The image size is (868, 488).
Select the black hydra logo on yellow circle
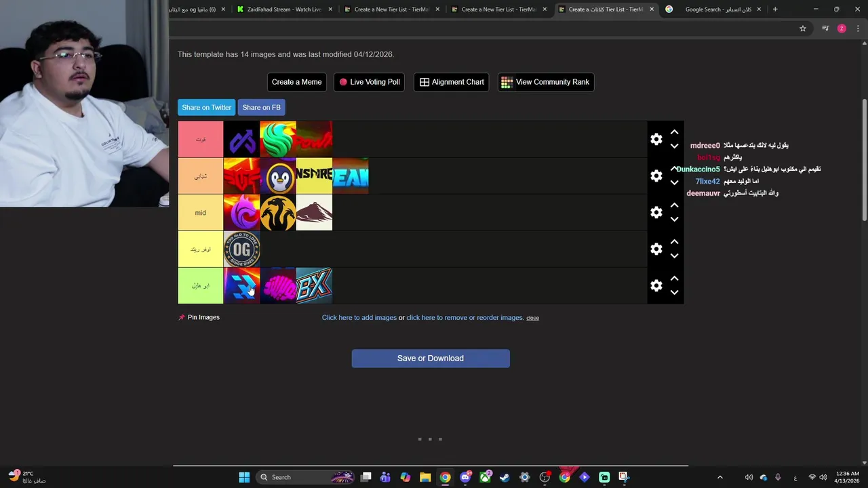[278, 212]
